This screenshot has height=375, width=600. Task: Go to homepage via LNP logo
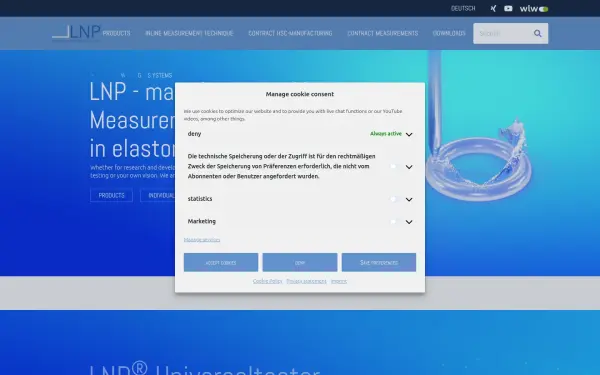click(76, 33)
